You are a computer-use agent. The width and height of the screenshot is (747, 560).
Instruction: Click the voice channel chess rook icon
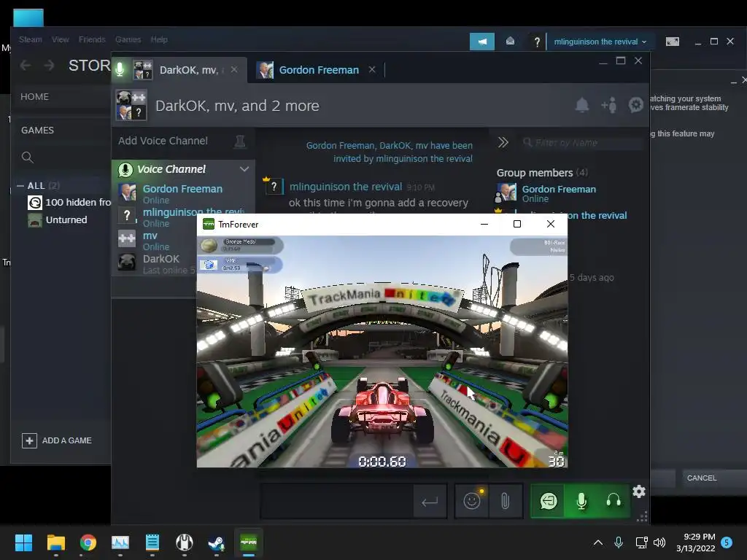[239, 141]
